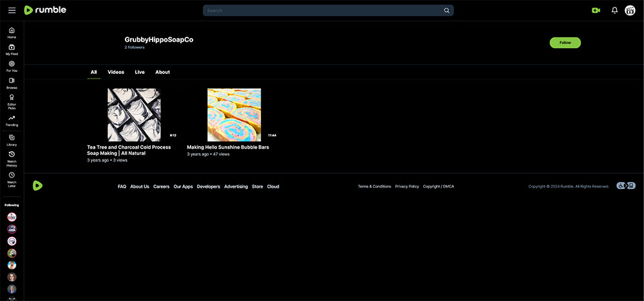Click the search magnifier icon
644x301 pixels.
[x=446, y=11]
